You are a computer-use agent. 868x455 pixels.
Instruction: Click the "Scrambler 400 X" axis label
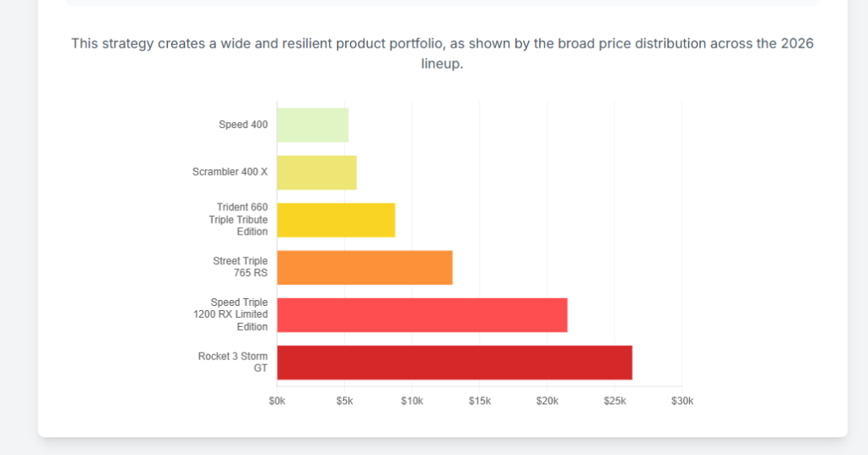point(230,172)
